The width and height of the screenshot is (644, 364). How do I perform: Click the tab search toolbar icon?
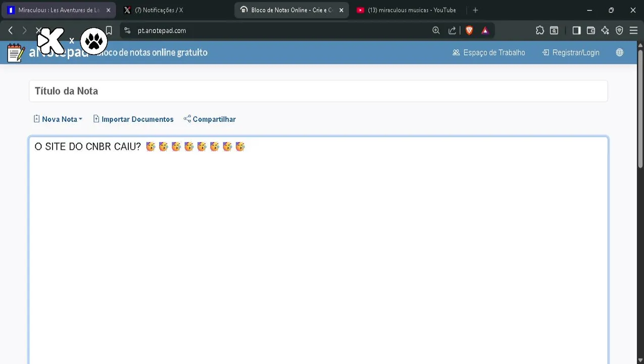(554, 31)
